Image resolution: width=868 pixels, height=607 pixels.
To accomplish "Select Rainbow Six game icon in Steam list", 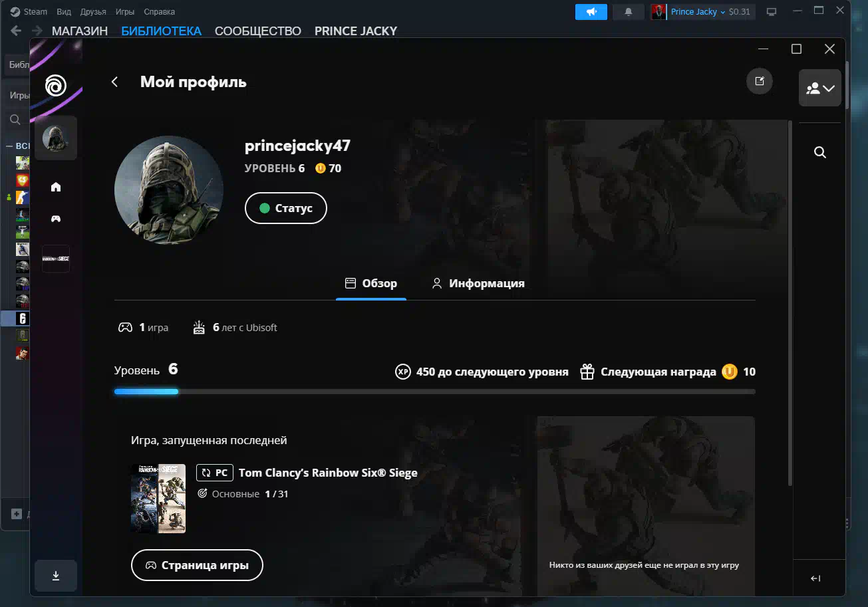I will click(23, 318).
